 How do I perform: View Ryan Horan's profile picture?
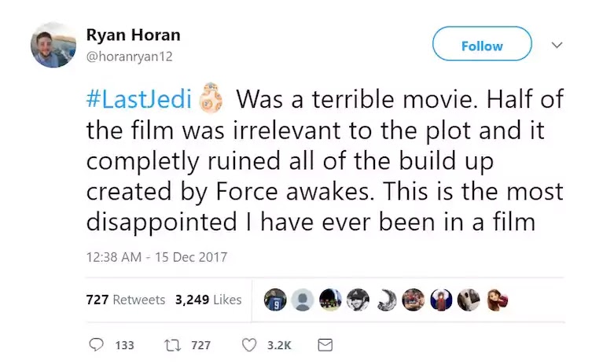pyautogui.click(x=53, y=45)
